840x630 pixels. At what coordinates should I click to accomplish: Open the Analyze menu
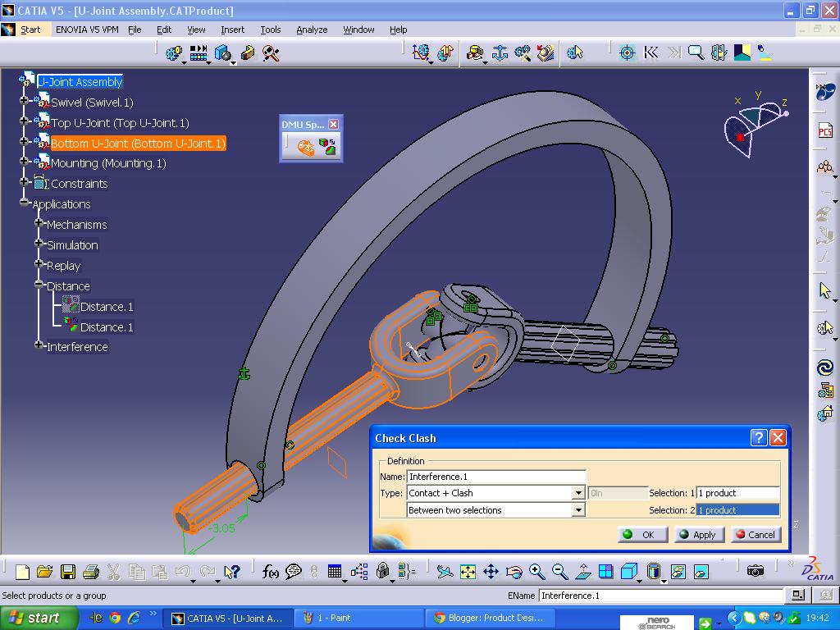(312, 30)
